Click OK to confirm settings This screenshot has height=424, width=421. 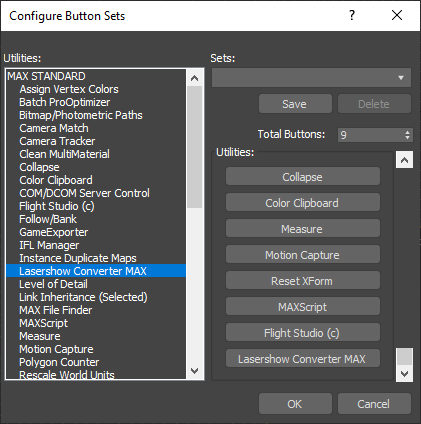click(x=295, y=404)
